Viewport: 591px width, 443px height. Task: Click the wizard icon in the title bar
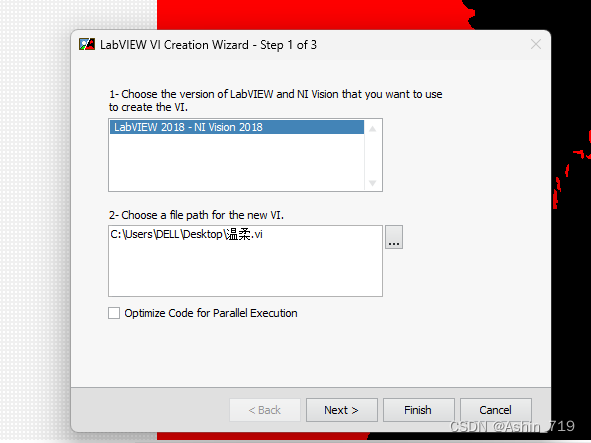pyautogui.click(x=87, y=44)
